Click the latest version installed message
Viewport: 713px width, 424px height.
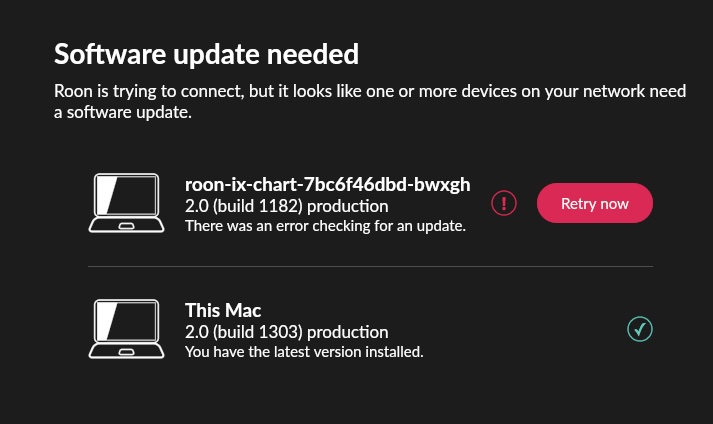tap(304, 352)
